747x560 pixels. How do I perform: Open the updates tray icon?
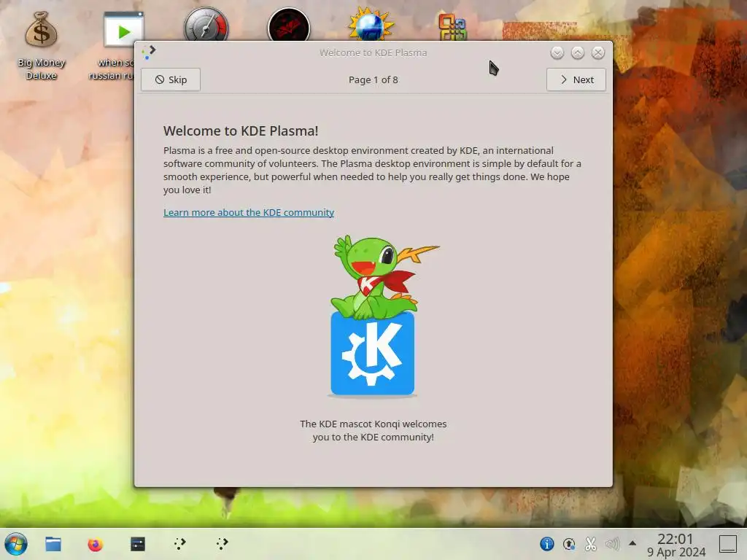[x=569, y=543]
